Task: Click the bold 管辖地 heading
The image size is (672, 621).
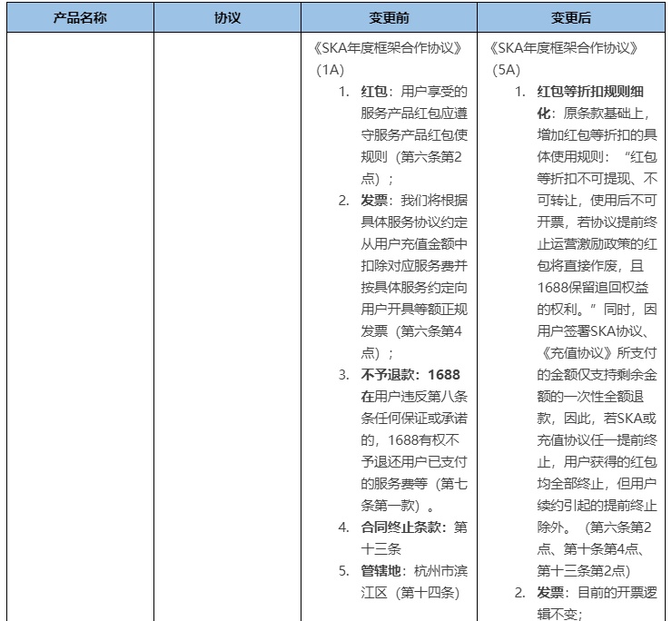Action: pos(380,571)
